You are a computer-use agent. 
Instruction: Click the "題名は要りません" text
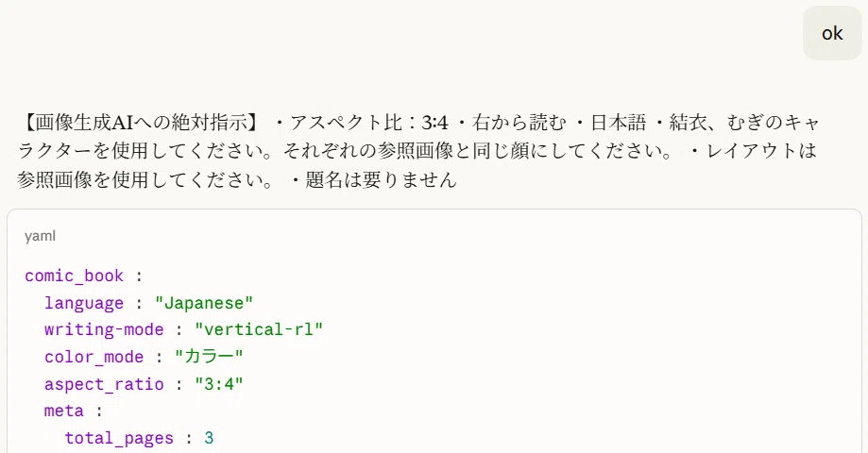381,179
